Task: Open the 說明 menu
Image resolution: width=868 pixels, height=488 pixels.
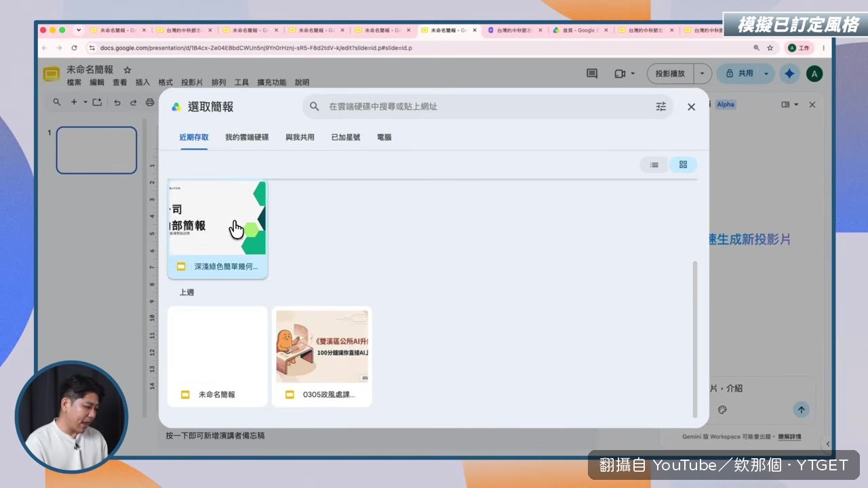Action: [302, 82]
